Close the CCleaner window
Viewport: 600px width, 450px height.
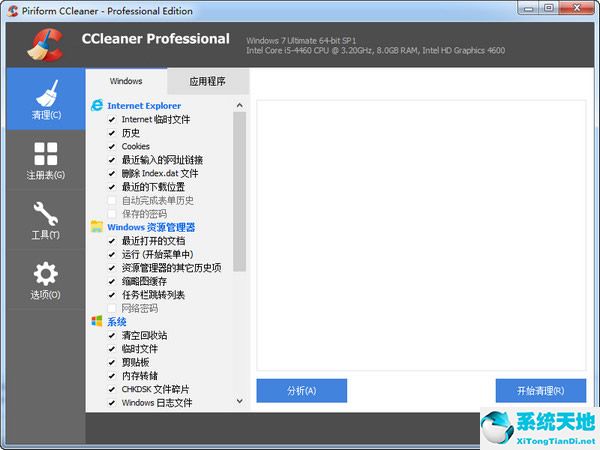pyautogui.click(x=577, y=8)
